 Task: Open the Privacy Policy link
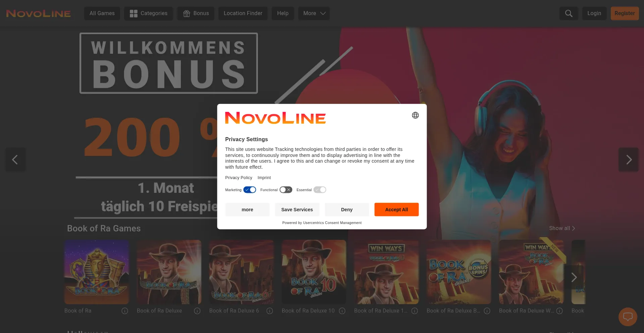pyautogui.click(x=238, y=178)
